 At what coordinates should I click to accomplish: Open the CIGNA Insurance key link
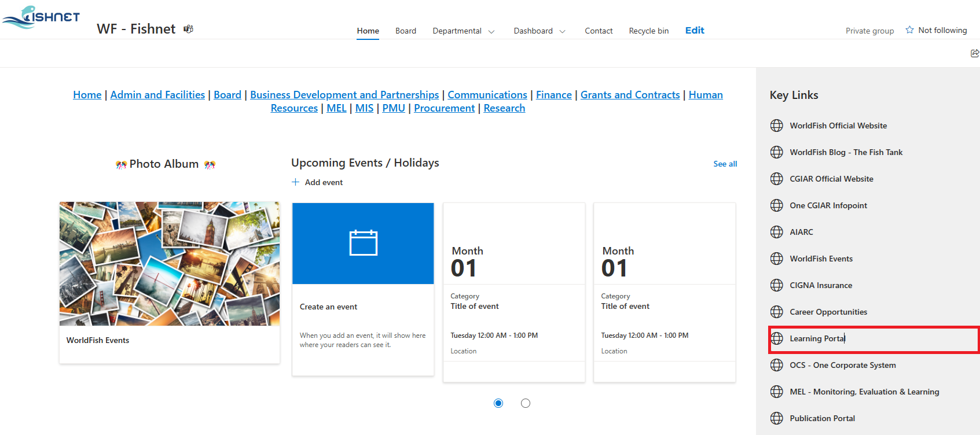tap(820, 285)
